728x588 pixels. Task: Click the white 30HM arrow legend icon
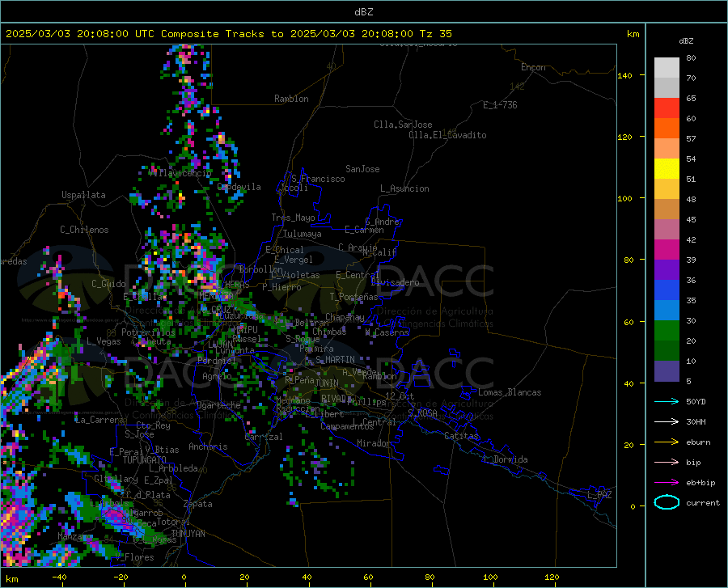tap(667, 421)
